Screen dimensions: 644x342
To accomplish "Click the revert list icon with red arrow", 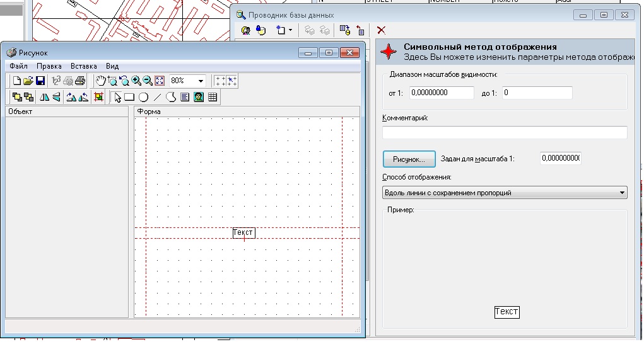I will (360, 30).
